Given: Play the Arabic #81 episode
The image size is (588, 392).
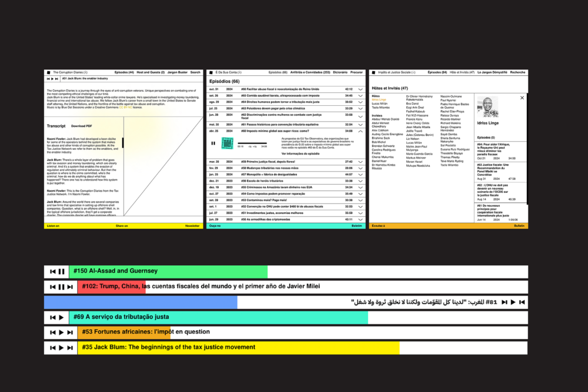Looking at the screenshot, I should 513,302.
